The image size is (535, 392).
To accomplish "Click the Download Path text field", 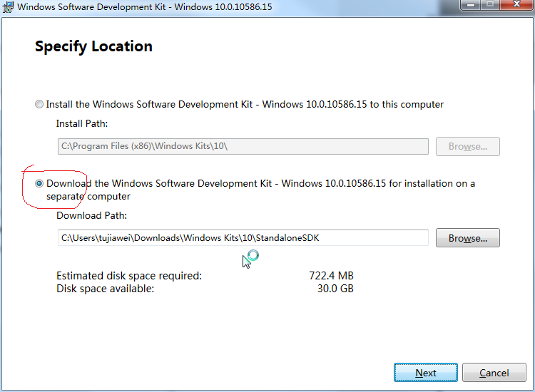I will pyautogui.click(x=243, y=237).
